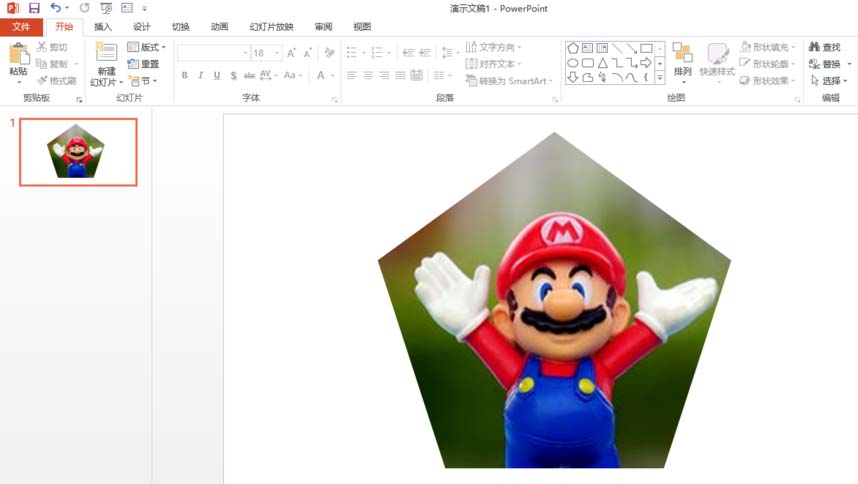Expand the shapes gallery more arrow
This screenshot has height=484, width=858.
click(x=660, y=78)
